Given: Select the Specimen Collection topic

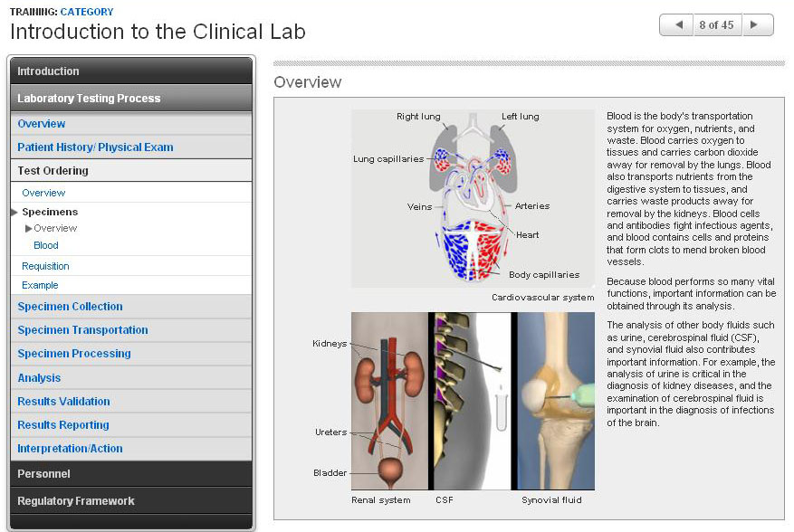Looking at the screenshot, I should tap(70, 307).
